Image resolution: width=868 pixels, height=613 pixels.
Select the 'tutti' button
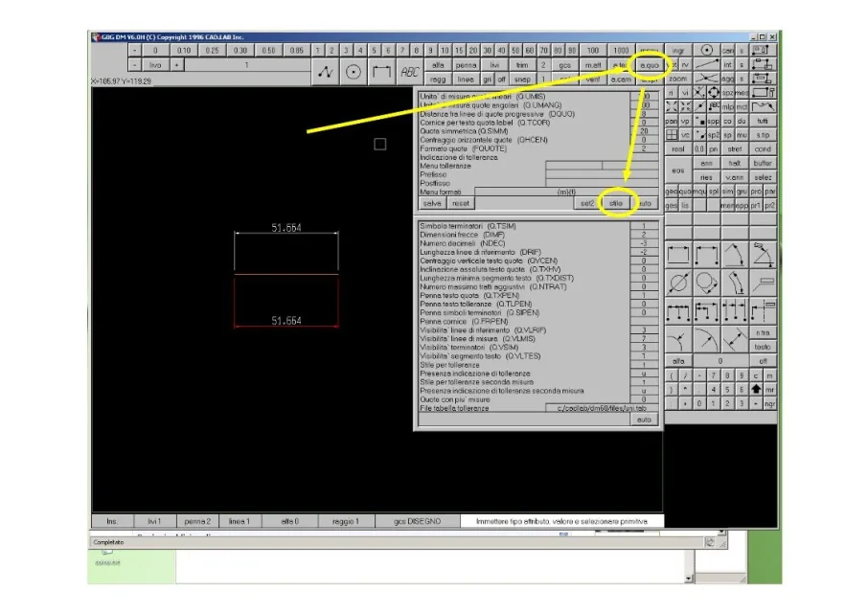[763, 121]
